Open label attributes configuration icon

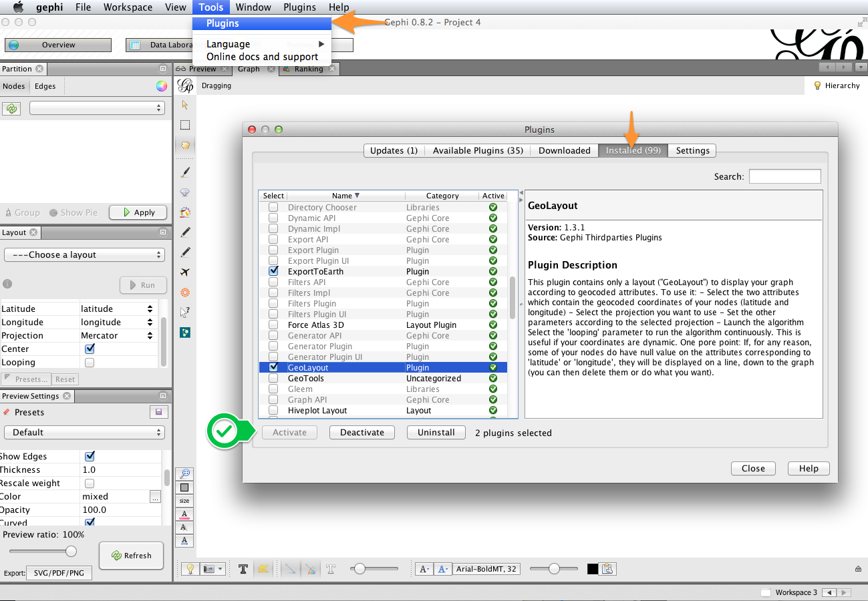[607, 569]
